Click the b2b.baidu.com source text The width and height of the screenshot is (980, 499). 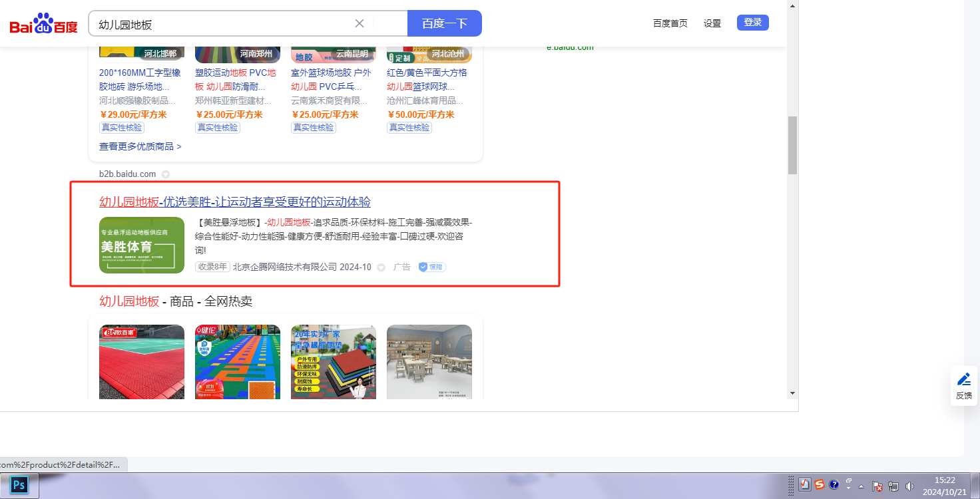(x=127, y=174)
